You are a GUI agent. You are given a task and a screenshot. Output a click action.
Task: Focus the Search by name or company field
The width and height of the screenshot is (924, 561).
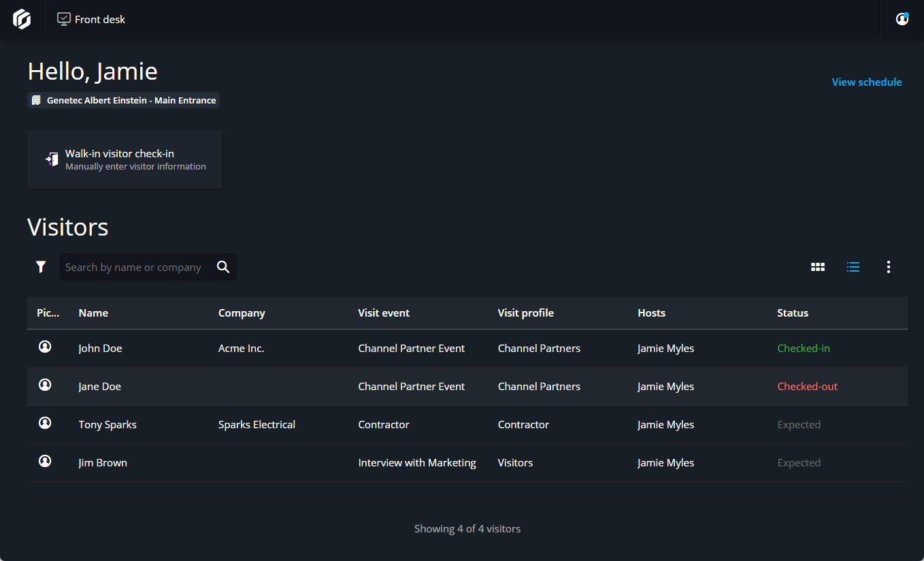coord(136,268)
